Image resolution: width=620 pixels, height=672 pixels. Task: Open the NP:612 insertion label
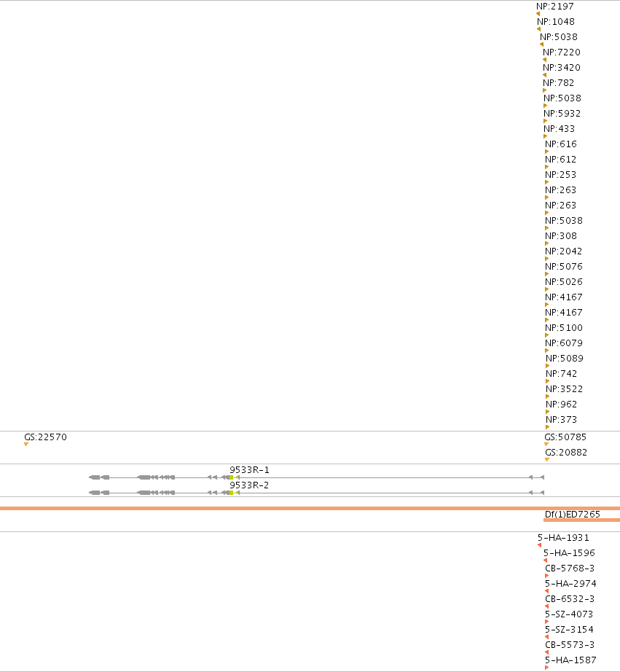coord(561,160)
